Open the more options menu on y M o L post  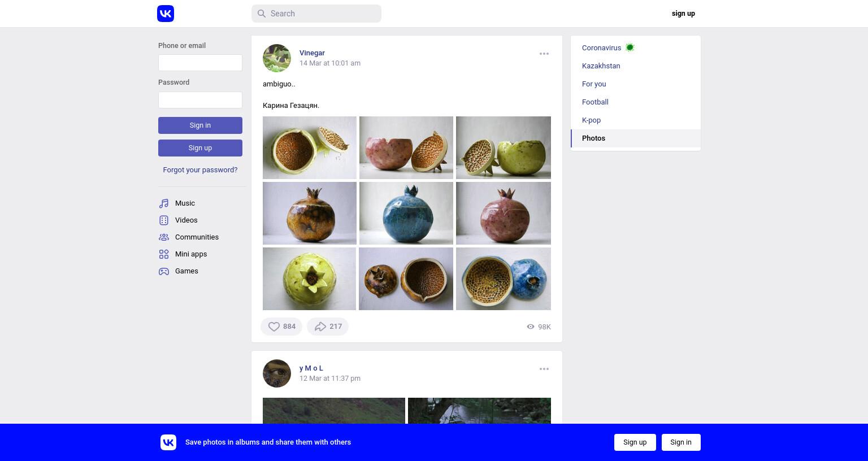(x=544, y=369)
